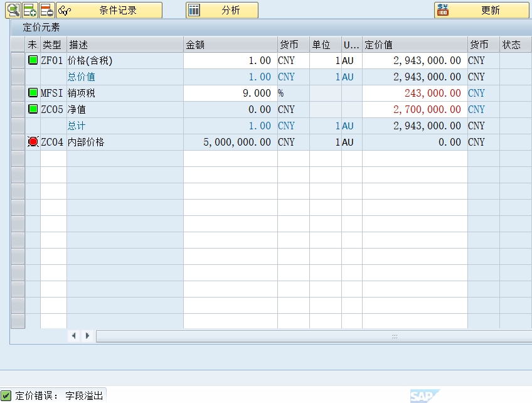This screenshot has width=532, height=403.
Task: Click the delete row icon
Action: pos(47,10)
